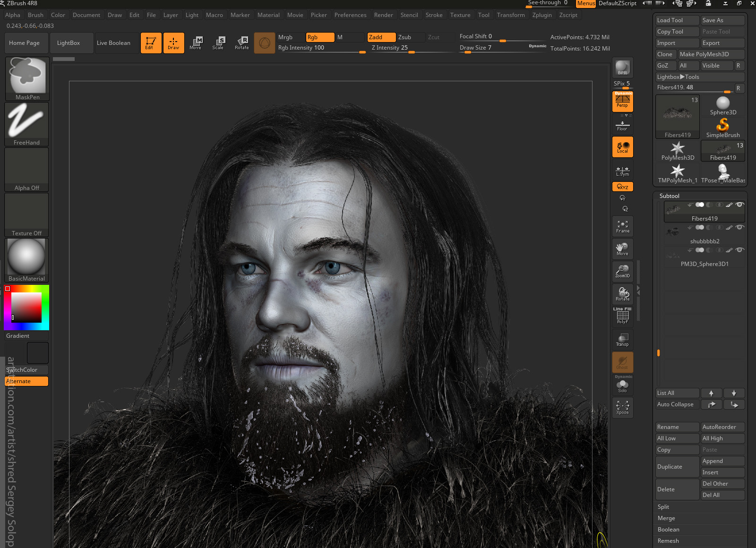Enable Mrgb paint mode

tap(291, 37)
